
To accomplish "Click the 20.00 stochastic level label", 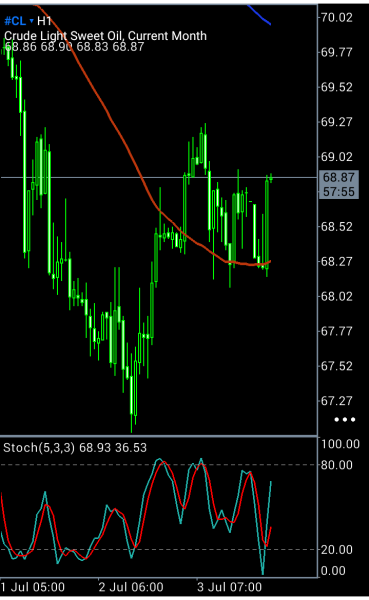I will pos(336,550).
